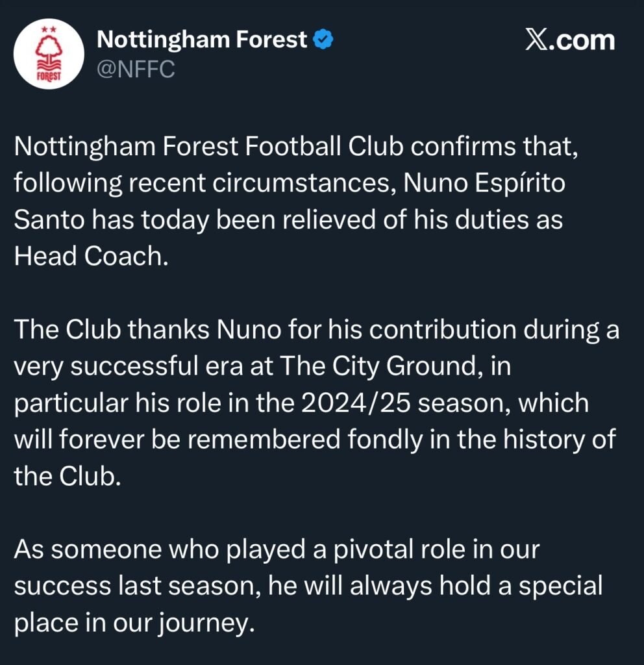Click the X logo in X.com
The height and width of the screenshot is (665, 644).
(x=536, y=41)
